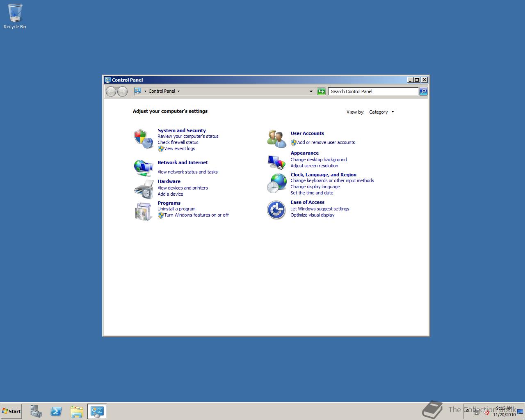525x420 pixels.
Task: Open the View by Category dropdown
Action: point(381,112)
